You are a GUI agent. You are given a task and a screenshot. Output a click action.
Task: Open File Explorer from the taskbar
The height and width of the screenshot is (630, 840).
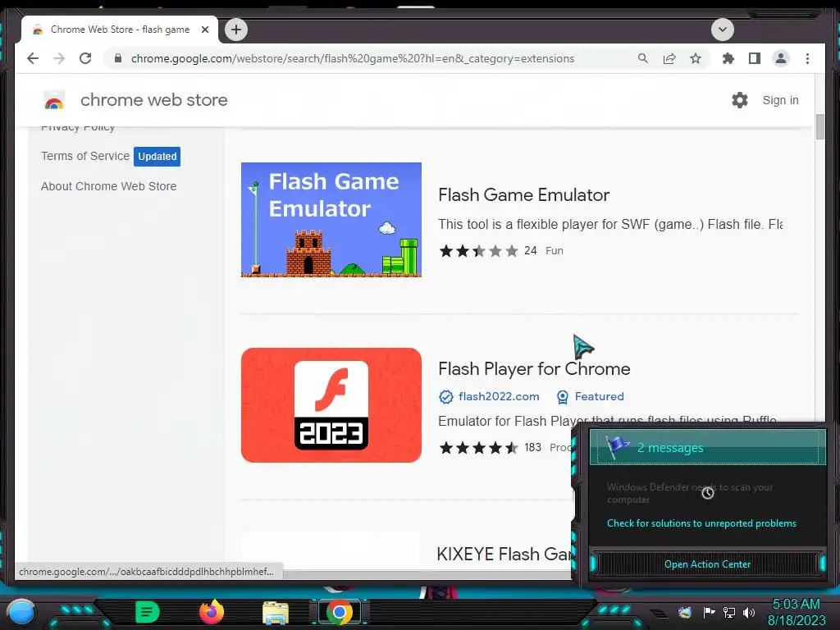click(x=276, y=613)
